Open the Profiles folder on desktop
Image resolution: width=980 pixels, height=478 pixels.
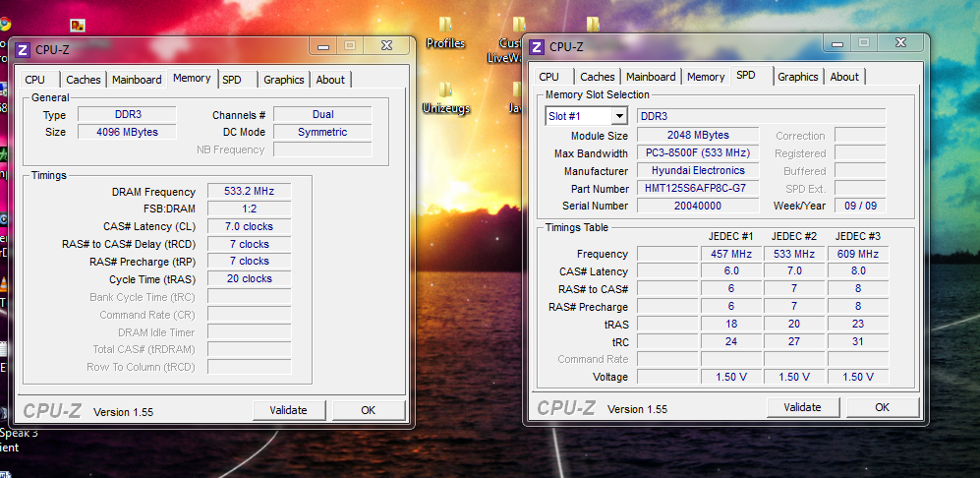click(445, 33)
